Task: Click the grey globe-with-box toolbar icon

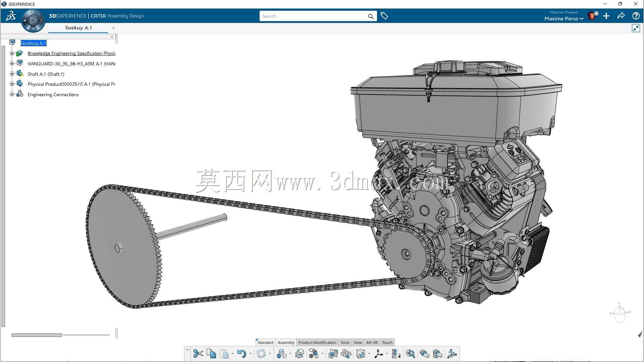Action: click(438, 354)
